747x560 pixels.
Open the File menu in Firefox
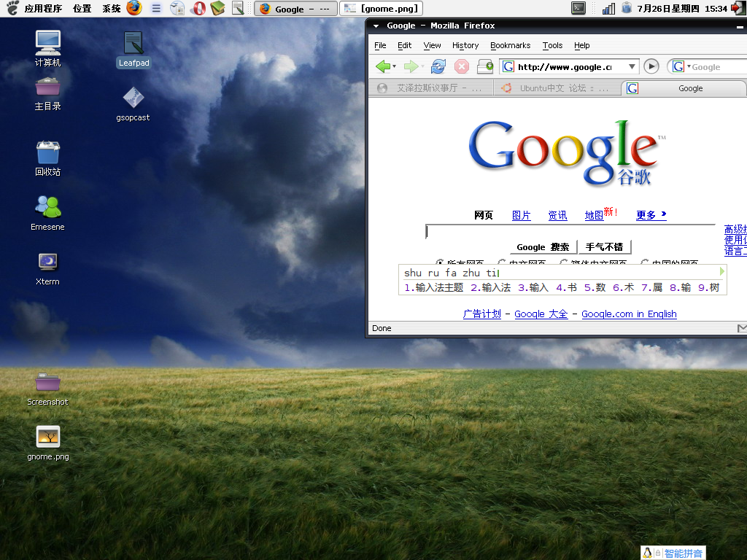click(380, 45)
